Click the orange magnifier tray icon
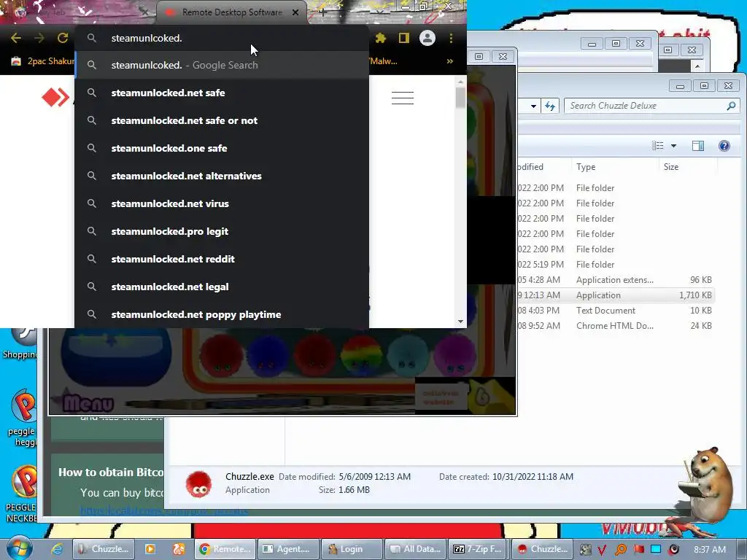The height and width of the screenshot is (560, 747). (620, 550)
